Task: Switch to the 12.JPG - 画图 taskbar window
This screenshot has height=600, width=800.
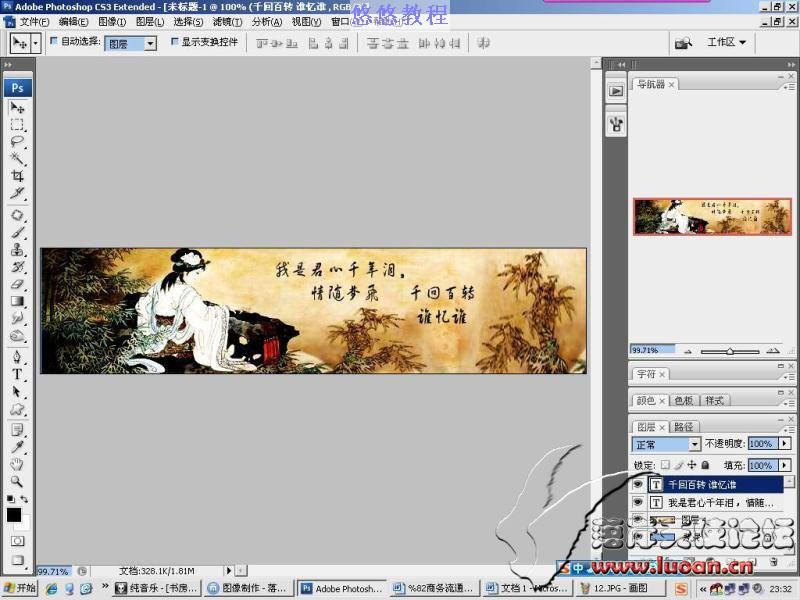Action: pyautogui.click(x=619, y=588)
